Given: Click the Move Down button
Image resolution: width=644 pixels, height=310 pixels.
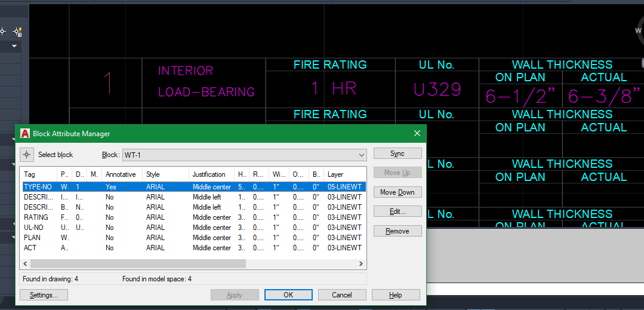Looking at the screenshot, I should [x=398, y=192].
